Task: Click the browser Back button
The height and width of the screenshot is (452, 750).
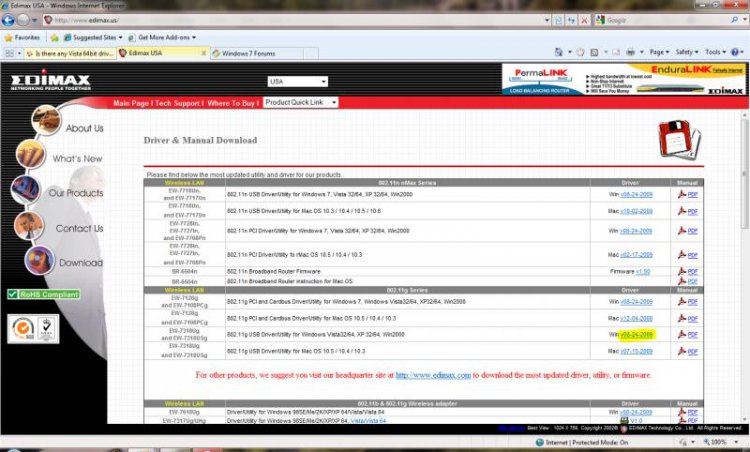Action: coord(8,20)
